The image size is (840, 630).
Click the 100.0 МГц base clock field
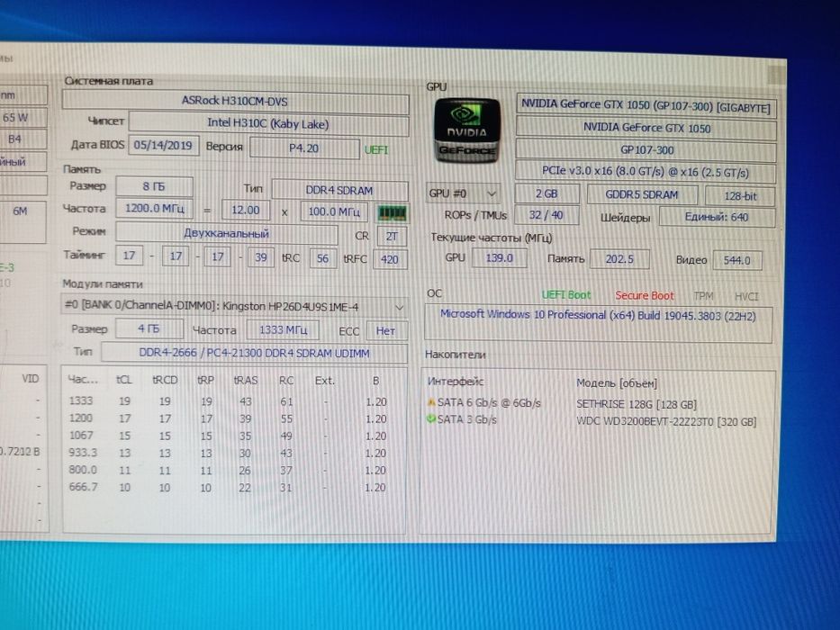coord(334,211)
